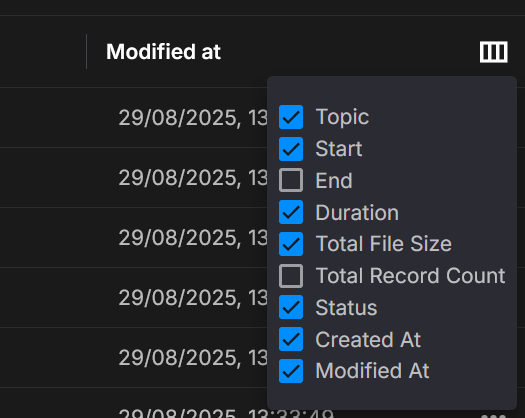Uncheck the Start column checkbox
The width and height of the screenshot is (525, 418).
point(291,149)
